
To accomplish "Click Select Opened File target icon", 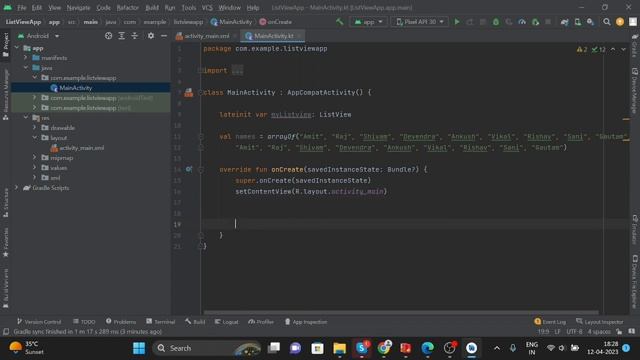I will tap(109, 36).
